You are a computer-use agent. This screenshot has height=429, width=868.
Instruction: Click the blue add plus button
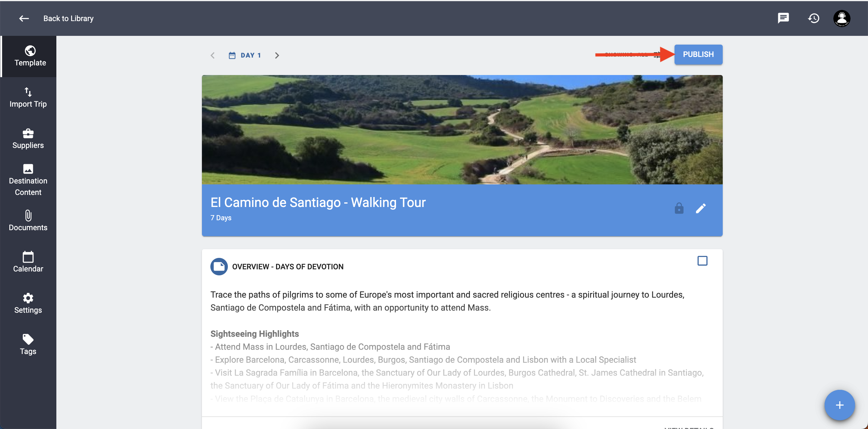tap(839, 405)
